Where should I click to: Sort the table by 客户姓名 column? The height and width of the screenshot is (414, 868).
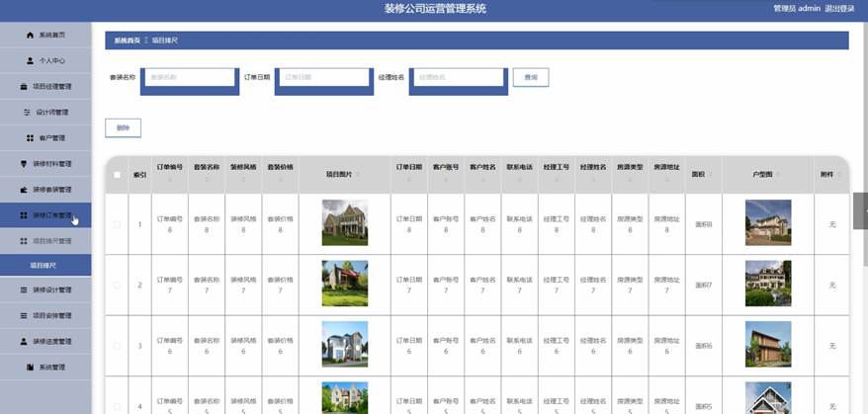click(482, 180)
